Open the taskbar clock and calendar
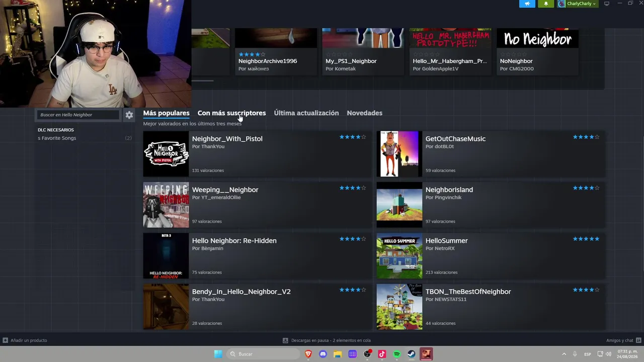The height and width of the screenshot is (362, 644). 627,354
